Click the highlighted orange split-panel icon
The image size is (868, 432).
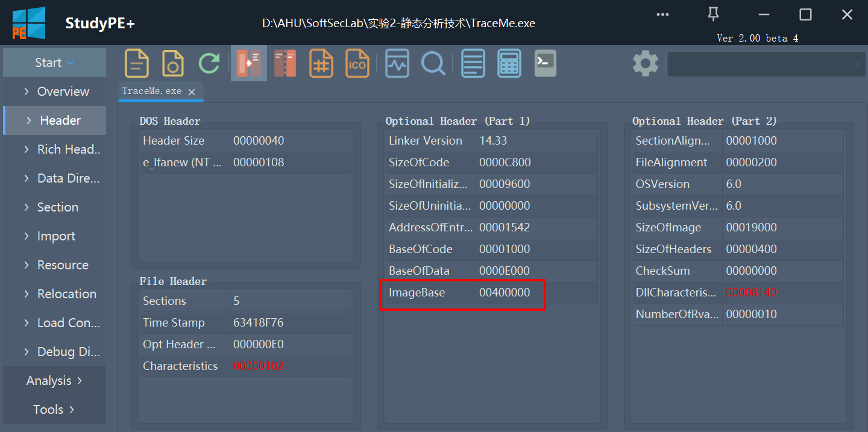(x=249, y=63)
